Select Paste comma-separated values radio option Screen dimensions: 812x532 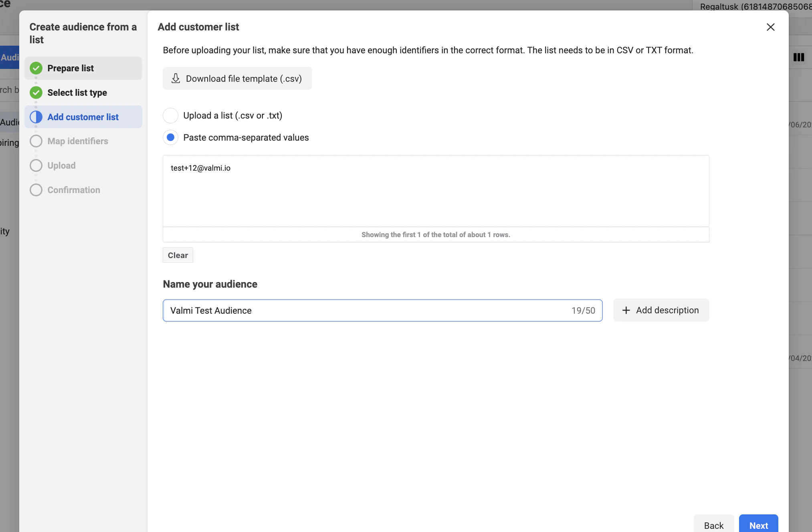[x=170, y=137]
